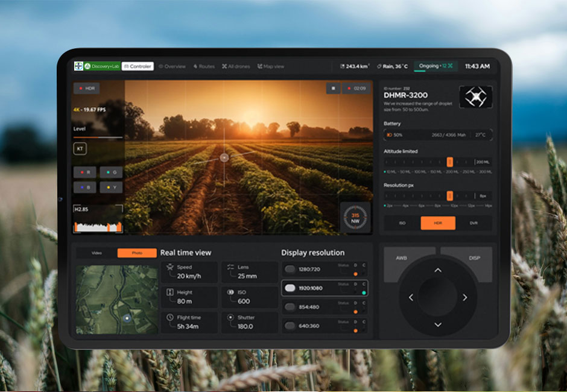
Task: Click the Lens settings icon
Action: [x=230, y=267]
